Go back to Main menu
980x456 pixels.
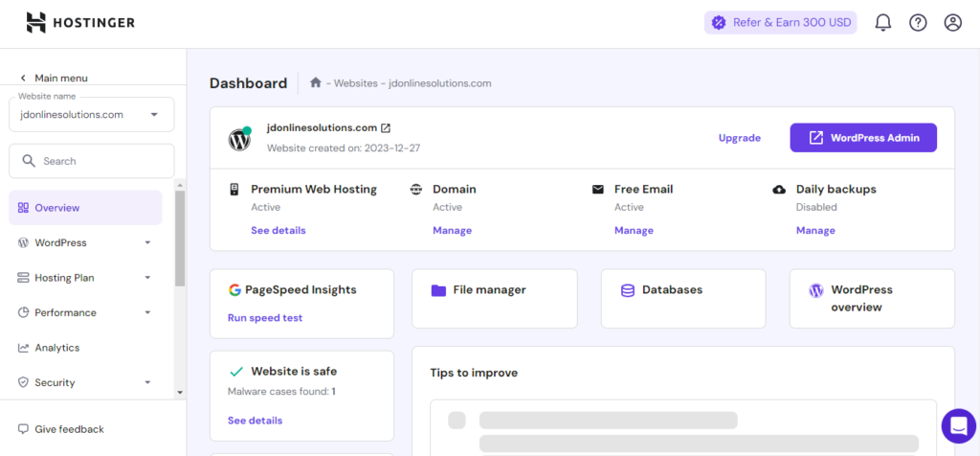[54, 79]
